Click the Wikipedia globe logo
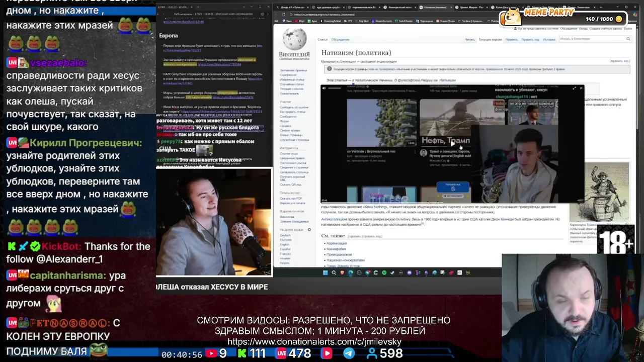 294,39
